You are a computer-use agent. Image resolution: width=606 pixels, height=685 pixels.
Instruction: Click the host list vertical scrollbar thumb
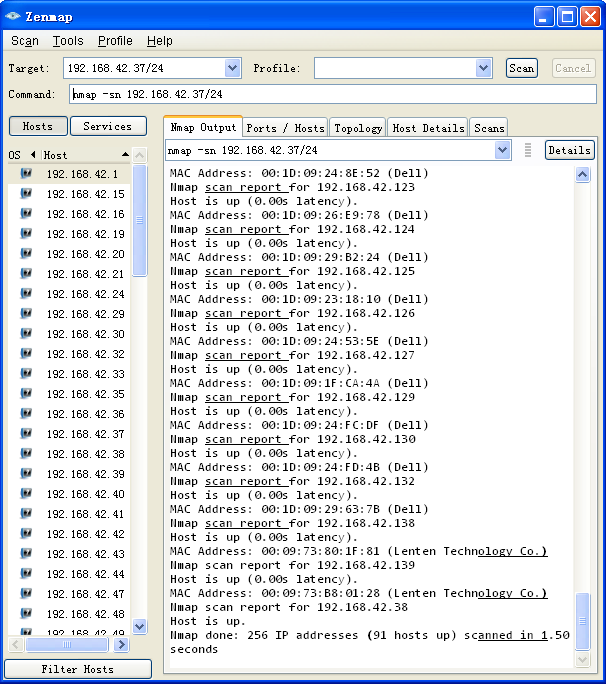139,220
